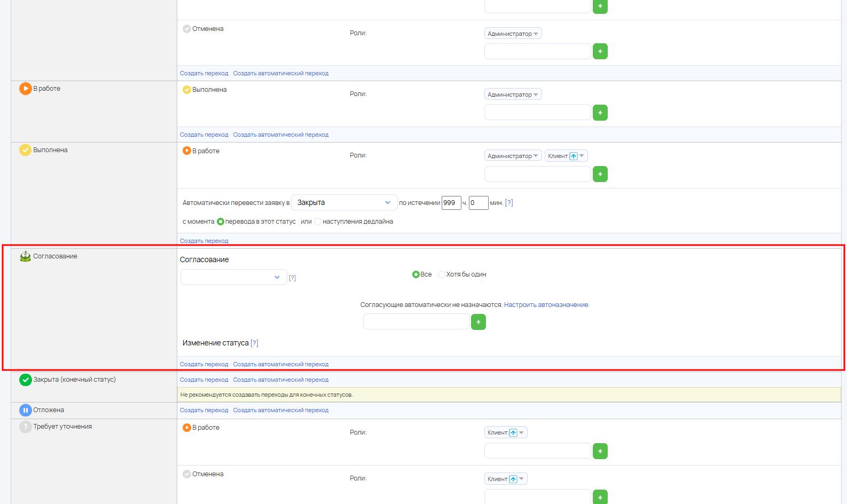Screen dimensions: 847x504
Task: Open the Настроить автоназначение link
Action: click(546, 305)
